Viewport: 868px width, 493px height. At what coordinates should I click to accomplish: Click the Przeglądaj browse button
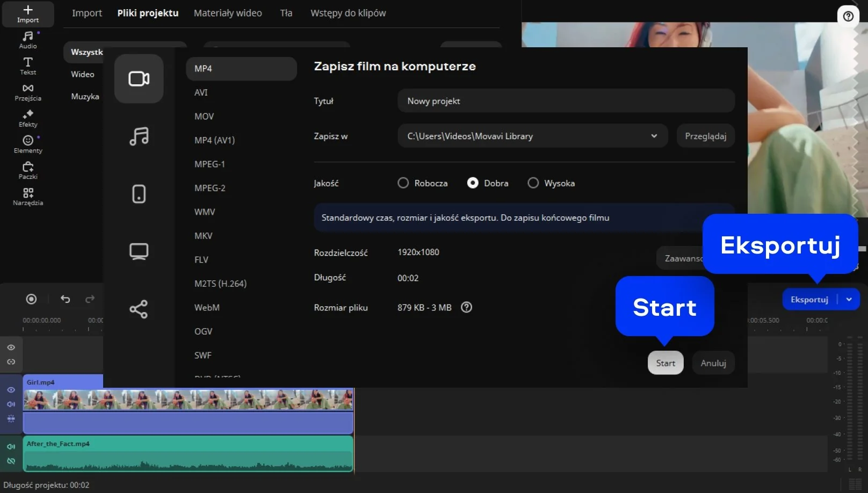click(x=705, y=136)
